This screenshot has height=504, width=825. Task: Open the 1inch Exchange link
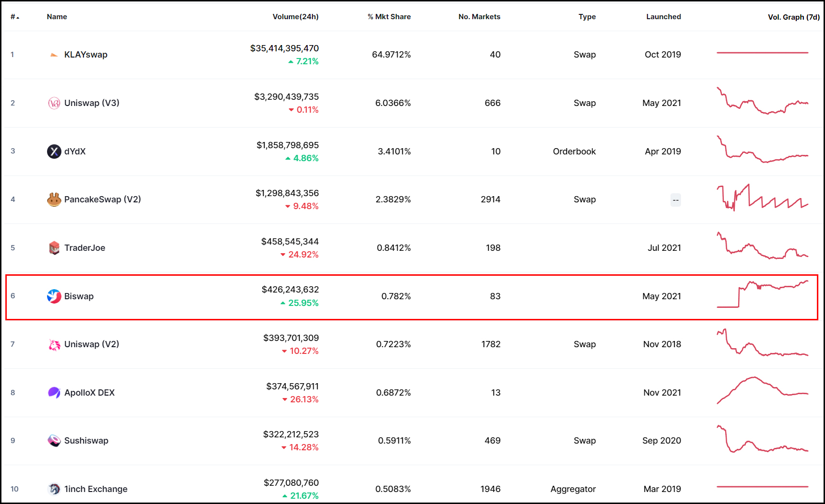96,489
